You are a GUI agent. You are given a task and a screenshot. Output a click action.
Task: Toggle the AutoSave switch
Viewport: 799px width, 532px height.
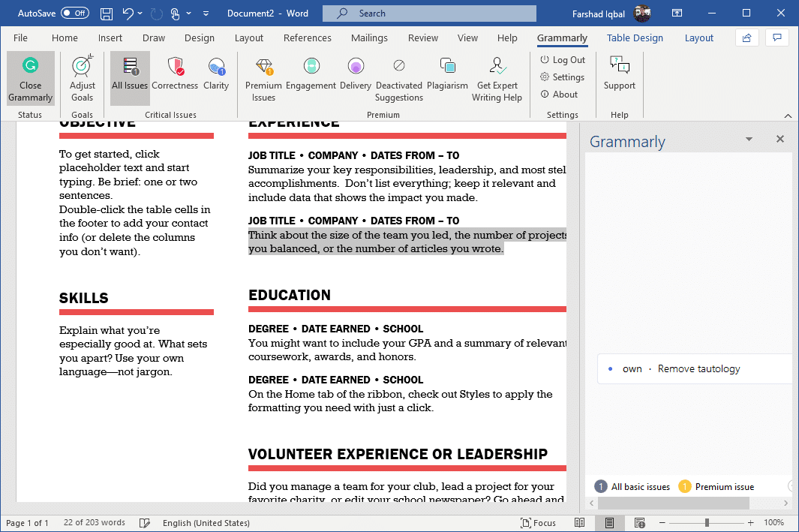coord(74,14)
